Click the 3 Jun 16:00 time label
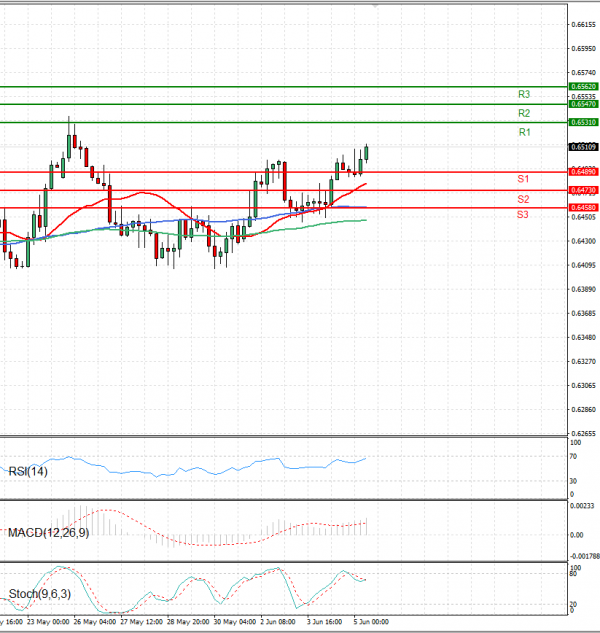600x633 pixels. [x=324, y=622]
